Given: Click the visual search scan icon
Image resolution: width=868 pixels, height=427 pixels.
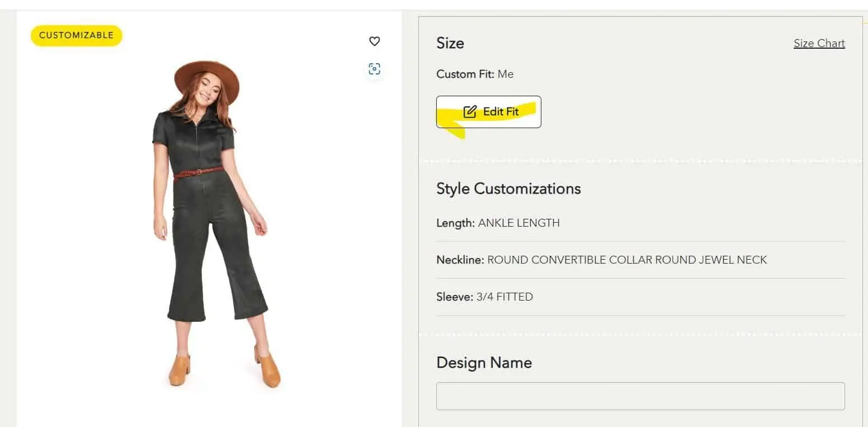Looking at the screenshot, I should [375, 69].
